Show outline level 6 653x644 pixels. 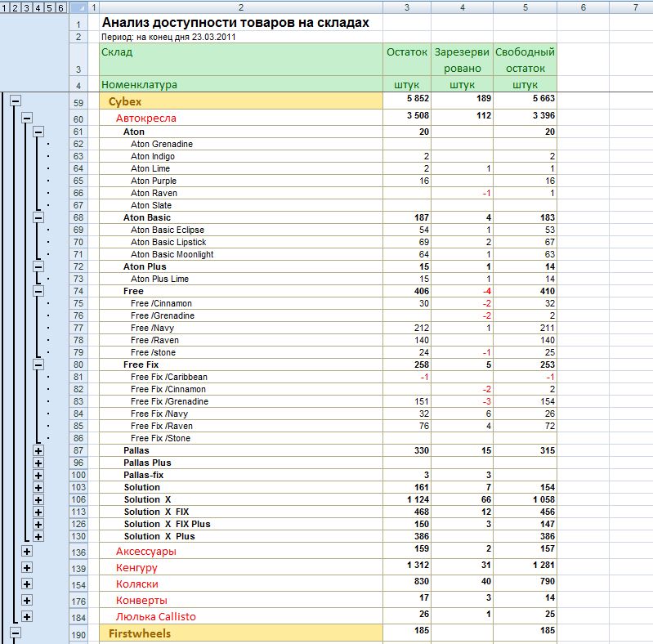coord(60,8)
